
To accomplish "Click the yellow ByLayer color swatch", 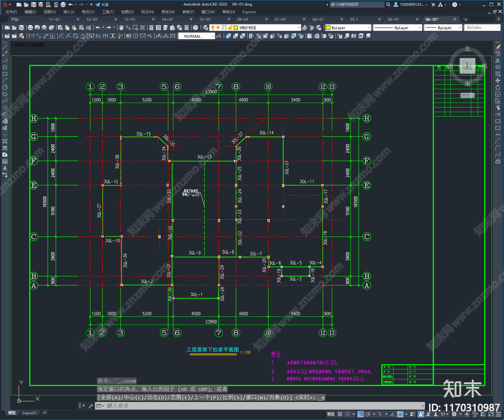I will tap(328, 28).
